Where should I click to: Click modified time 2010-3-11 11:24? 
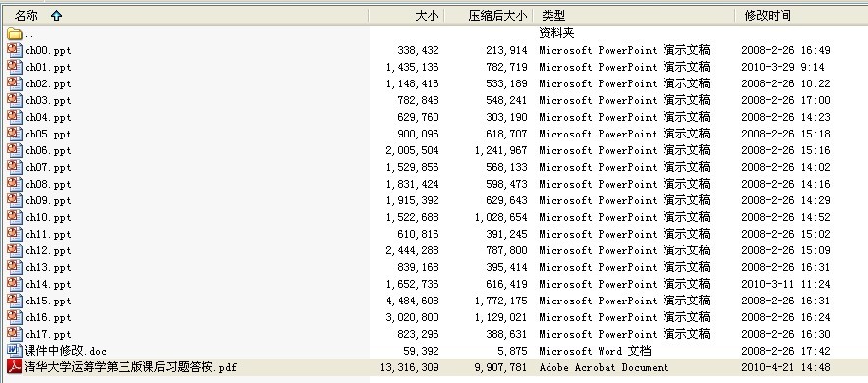pos(785,284)
